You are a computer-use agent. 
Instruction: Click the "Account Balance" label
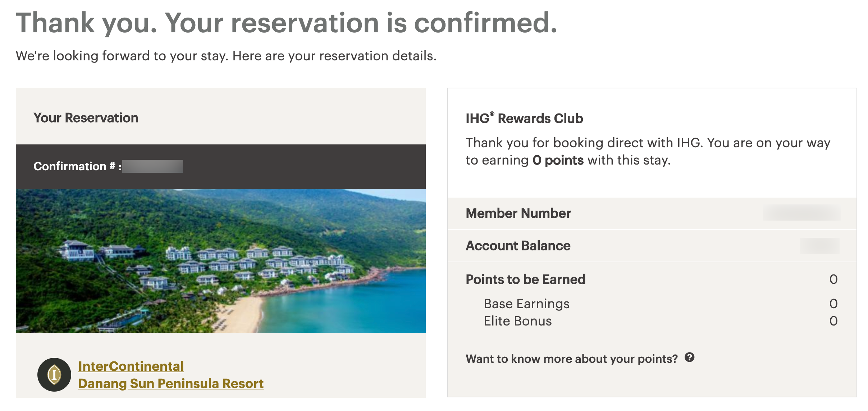click(518, 246)
